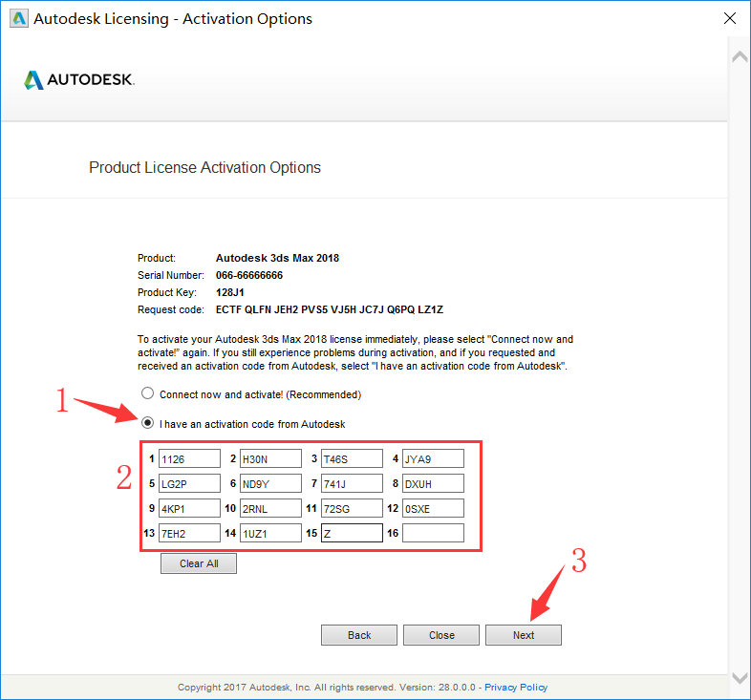Click activation code field 11 containing 72SG
Viewport: 751px width, 700px height.
coord(352,508)
